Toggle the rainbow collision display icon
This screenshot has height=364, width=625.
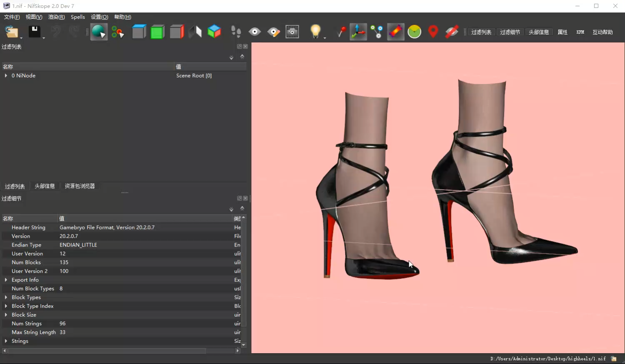(x=396, y=32)
